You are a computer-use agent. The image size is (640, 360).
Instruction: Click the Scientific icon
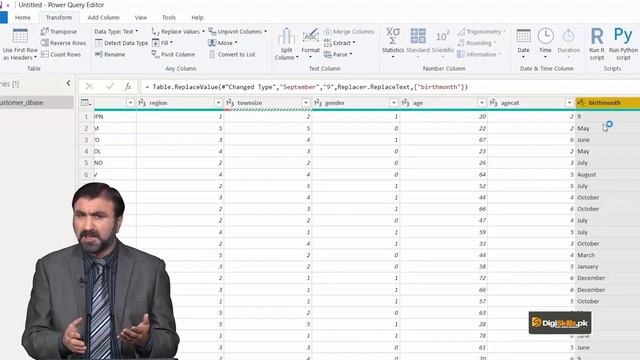[x=442, y=36]
